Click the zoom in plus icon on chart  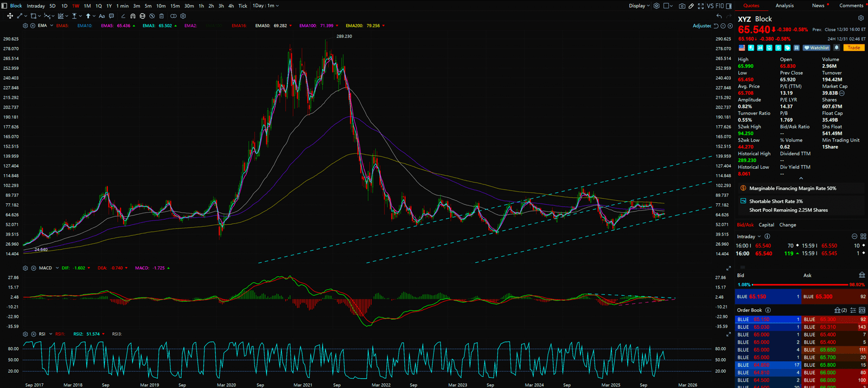coord(730,26)
